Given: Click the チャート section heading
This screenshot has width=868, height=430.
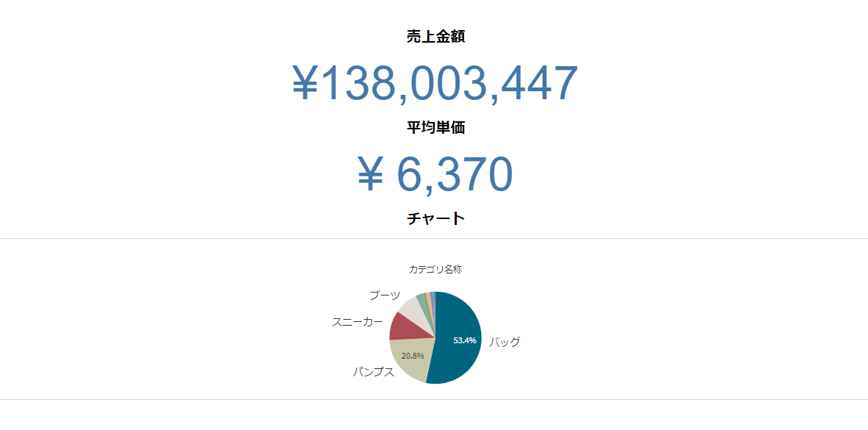Looking at the screenshot, I should click(x=435, y=218).
